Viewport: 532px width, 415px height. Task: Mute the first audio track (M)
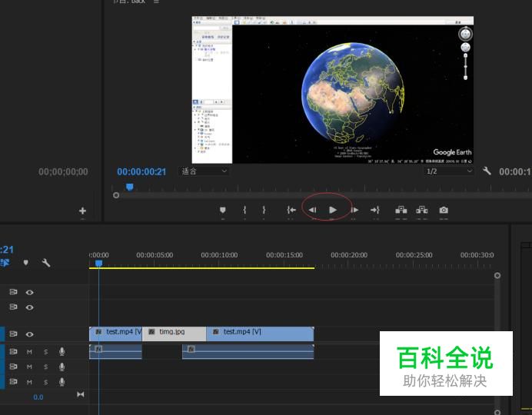[29, 352]
